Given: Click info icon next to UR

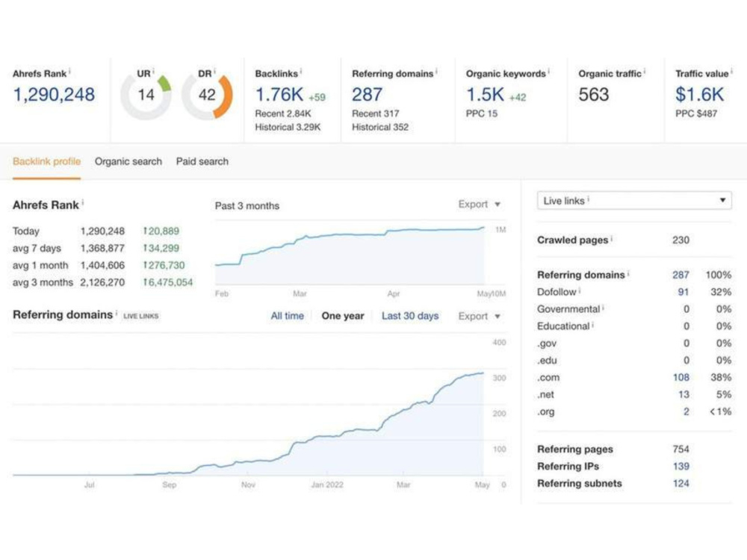Looking at the screenshot, I should [x=153, y=71].
